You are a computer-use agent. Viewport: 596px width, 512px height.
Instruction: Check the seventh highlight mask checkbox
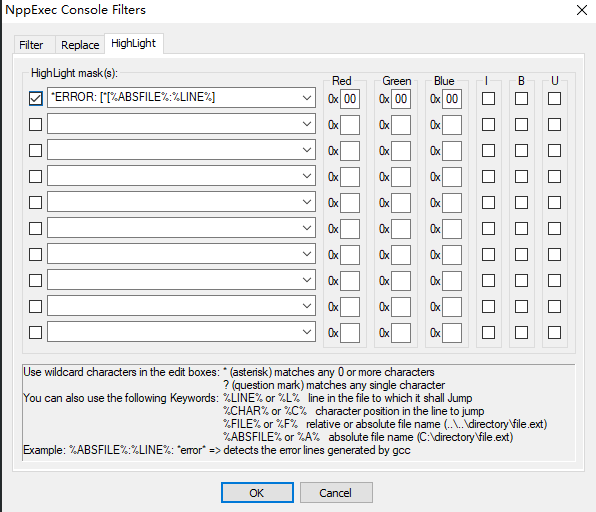[x=35, y=254]
